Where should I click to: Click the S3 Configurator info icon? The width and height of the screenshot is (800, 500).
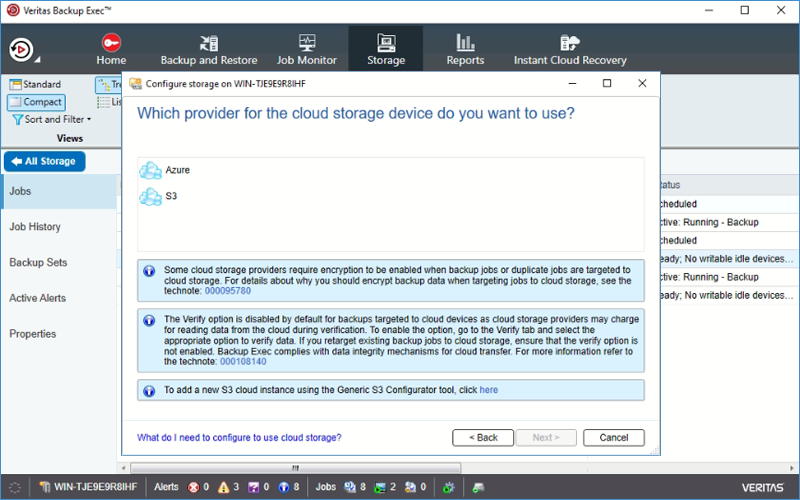149,391
